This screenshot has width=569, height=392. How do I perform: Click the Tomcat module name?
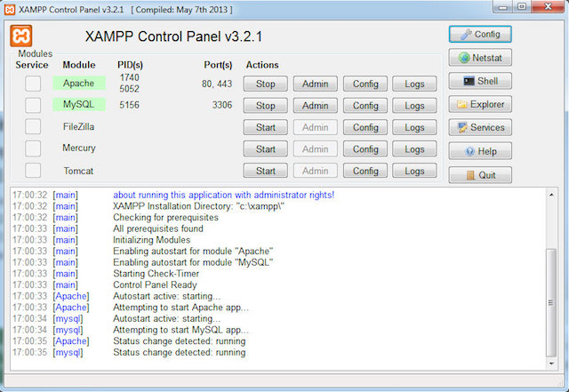(x=78, y=171)
